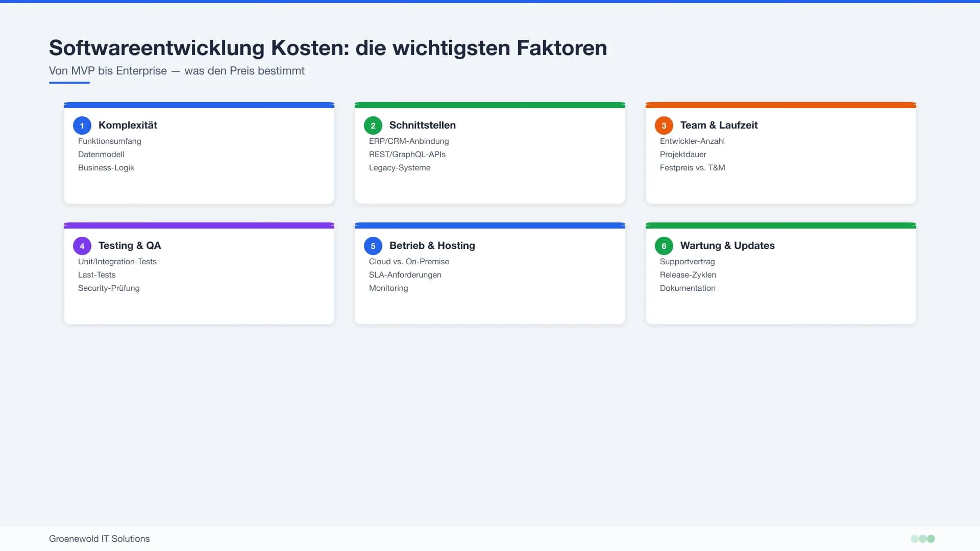The height and width of the screenshot is (551, 980).
Task: Select the Wartung & Updates heading
Action: 727,245
